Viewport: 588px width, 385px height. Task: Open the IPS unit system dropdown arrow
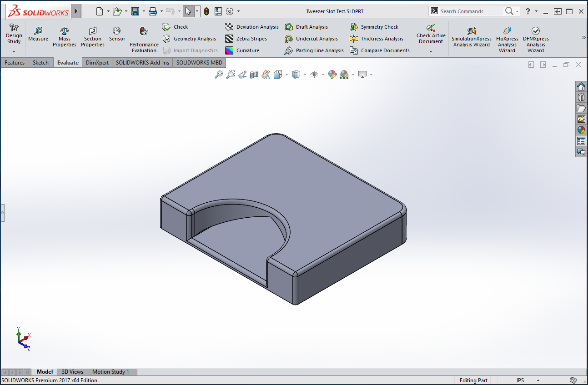tap(538, 380)
